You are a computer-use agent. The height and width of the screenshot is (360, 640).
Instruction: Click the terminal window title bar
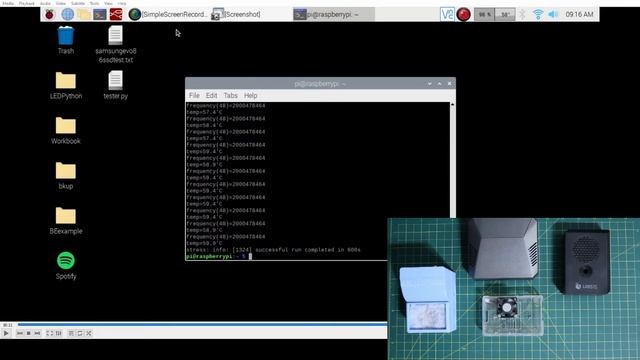coord(320,84)
